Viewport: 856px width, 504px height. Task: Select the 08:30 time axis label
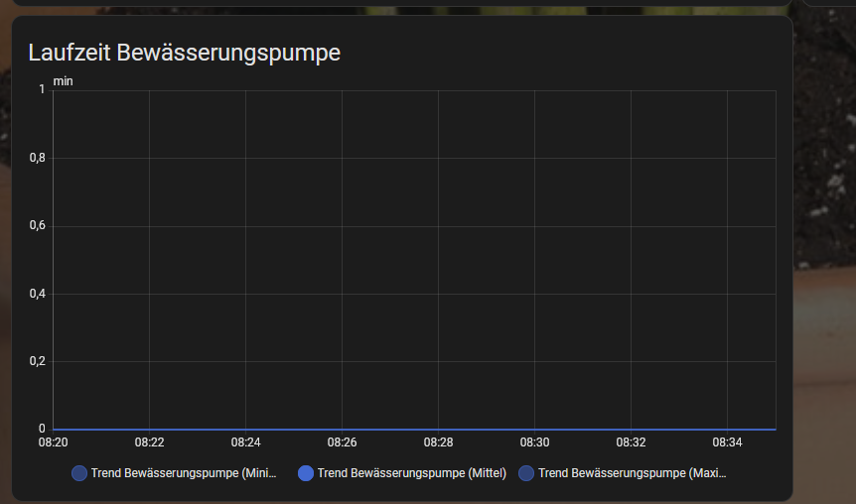pyautogui.click(x=534, y=441)
